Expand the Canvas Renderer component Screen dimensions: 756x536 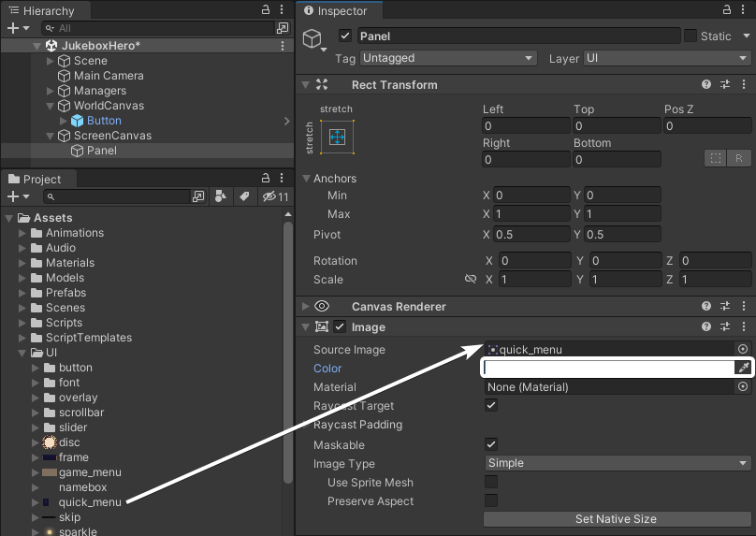[305, 306]
